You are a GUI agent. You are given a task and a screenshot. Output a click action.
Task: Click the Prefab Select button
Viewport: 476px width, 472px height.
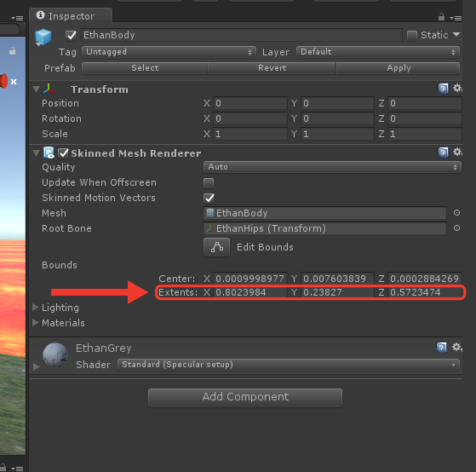click(x=145, y=68)
